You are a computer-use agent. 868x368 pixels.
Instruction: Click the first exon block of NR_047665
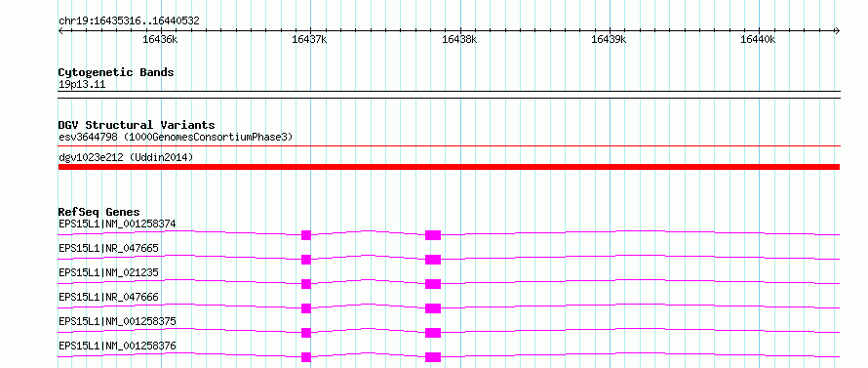(306, 260)
